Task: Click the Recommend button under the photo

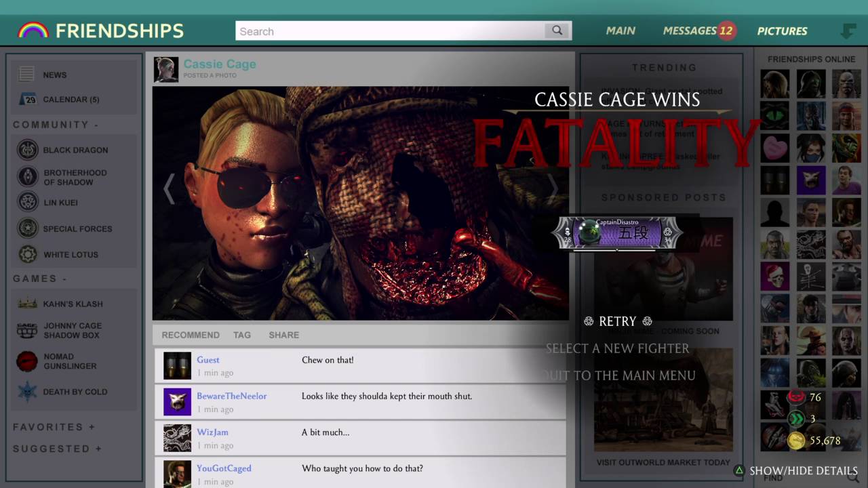Action: (x=191, y=335)
